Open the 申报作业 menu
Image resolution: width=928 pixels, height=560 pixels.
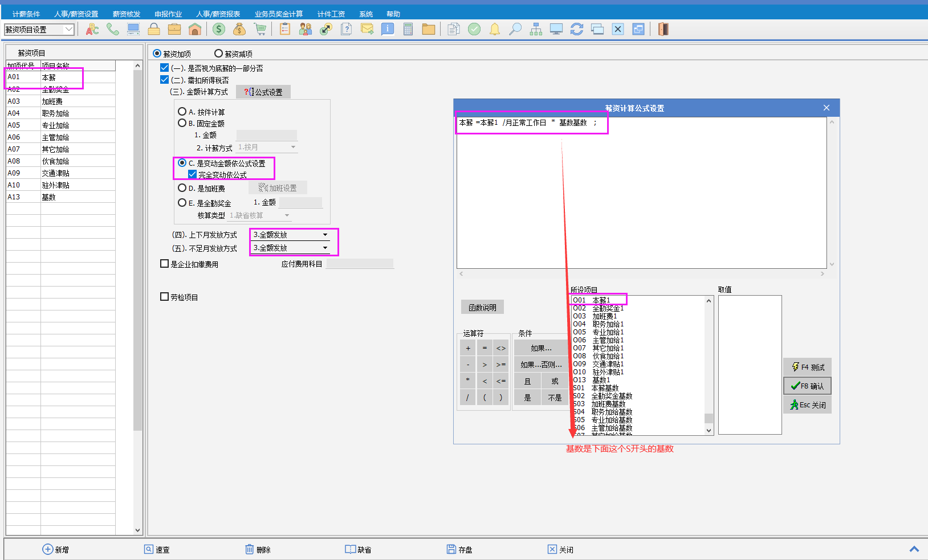pos(168,14)
